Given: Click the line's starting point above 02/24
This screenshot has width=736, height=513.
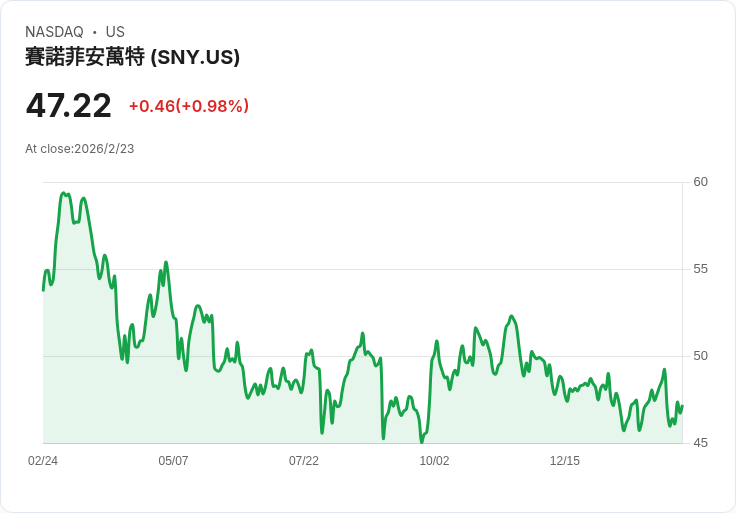Looking at the screenshot, I should (x=43, y=291).
